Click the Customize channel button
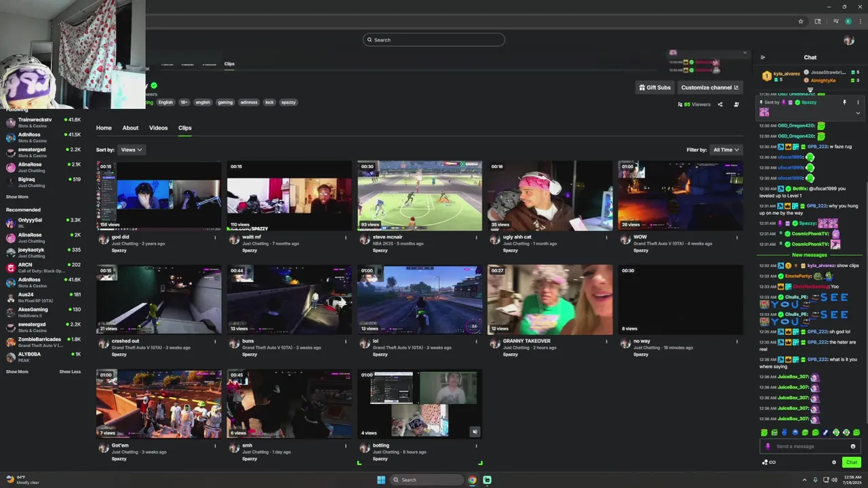This screenshot has height=488, width=868. (710, 87)
